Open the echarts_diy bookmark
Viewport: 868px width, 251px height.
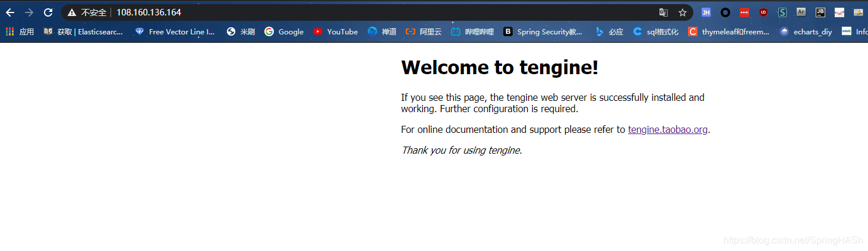pos(806,32)
